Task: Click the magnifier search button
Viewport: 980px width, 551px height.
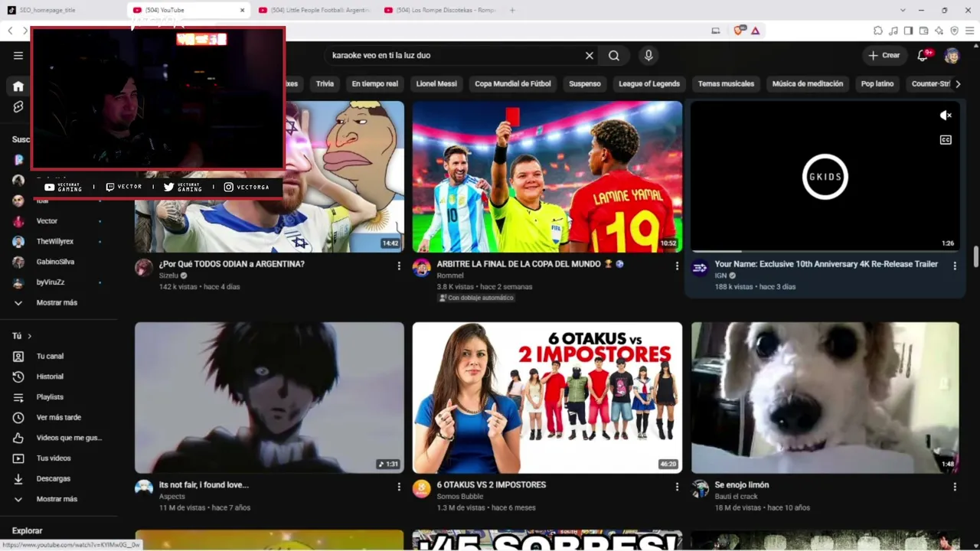Action: click(614, 55)
